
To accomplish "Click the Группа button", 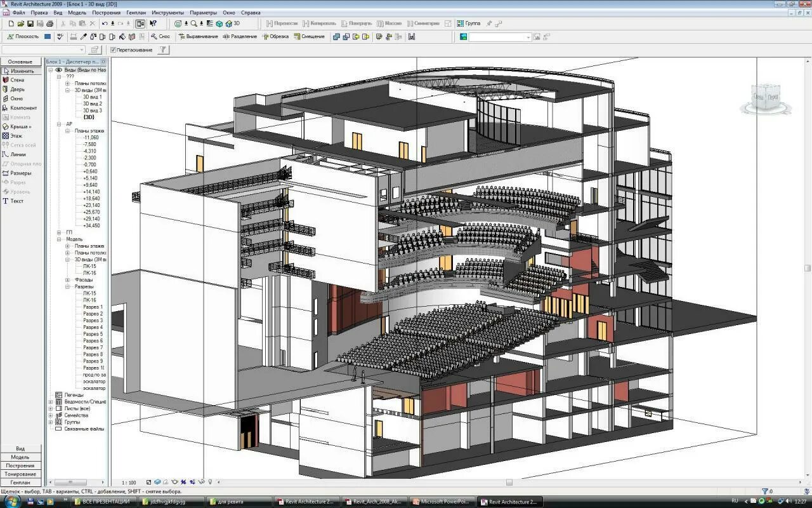I will pyautogui.click(x=468, y=23).
